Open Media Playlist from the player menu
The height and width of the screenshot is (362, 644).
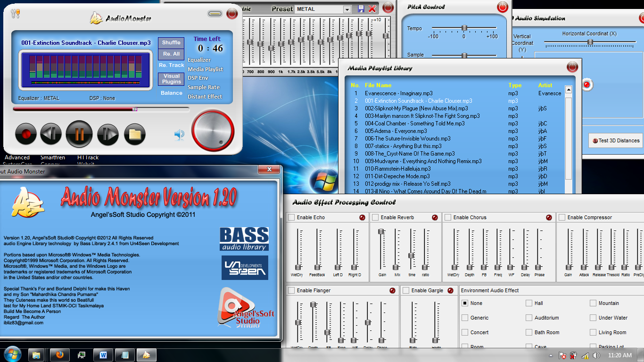pyautogui.click(x=205, y=69)
